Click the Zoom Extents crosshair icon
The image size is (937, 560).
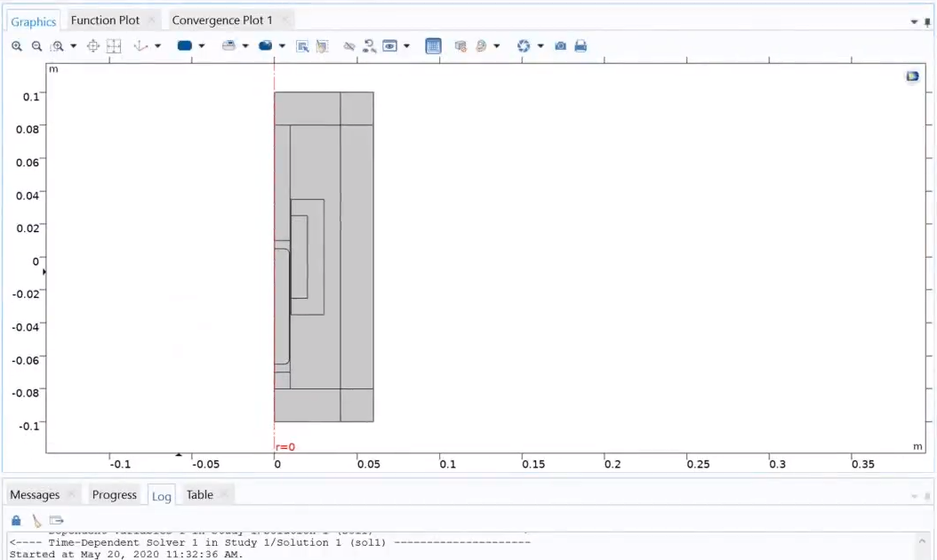click(x=92, y=45)
